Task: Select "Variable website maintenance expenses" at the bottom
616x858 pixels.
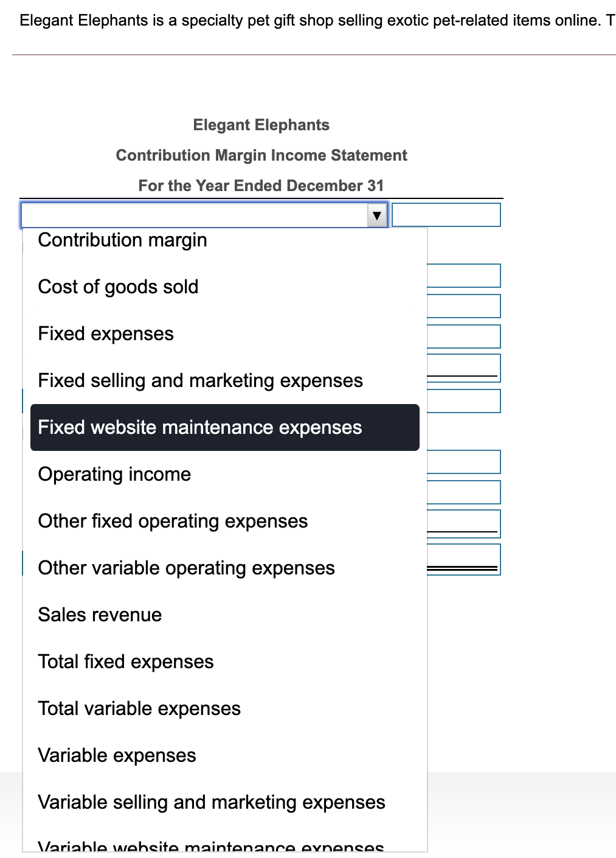Action: pyautogui.click(x=210, y=846)
